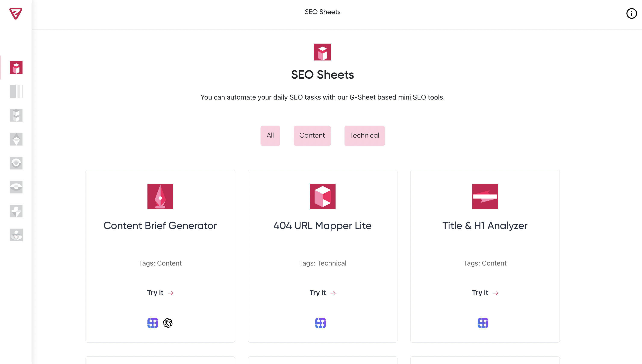Click the gray eye-shaped sidebar icon
This screenshot has width=642, height=364.
pyautogui.click(x=16, y=187)
